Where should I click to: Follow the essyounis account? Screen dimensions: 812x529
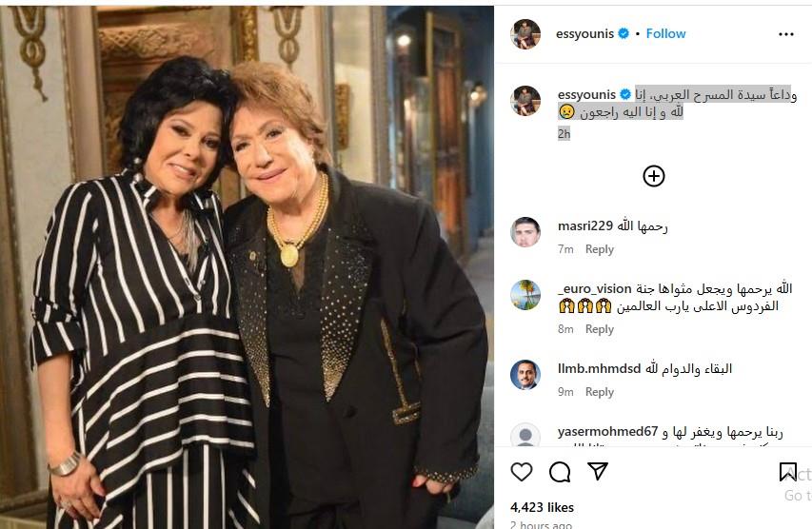665,33
